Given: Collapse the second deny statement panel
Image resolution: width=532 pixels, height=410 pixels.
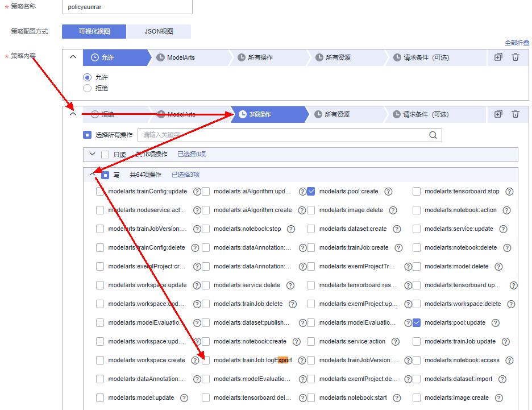Looking at the screenshot, I should [73, 114].
